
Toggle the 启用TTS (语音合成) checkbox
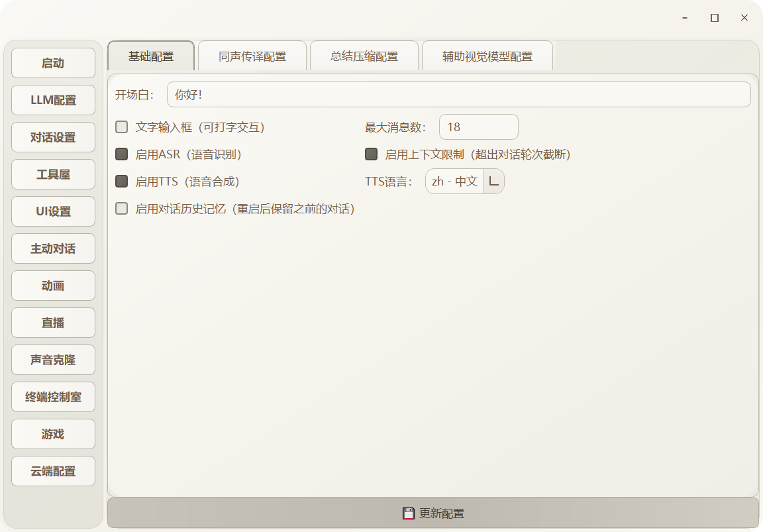point(122,182)
